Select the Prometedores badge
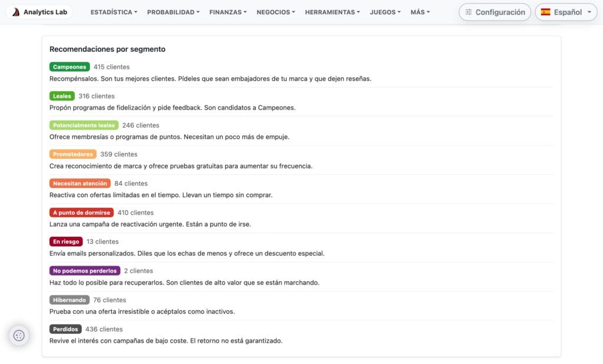 coord(72,154)
